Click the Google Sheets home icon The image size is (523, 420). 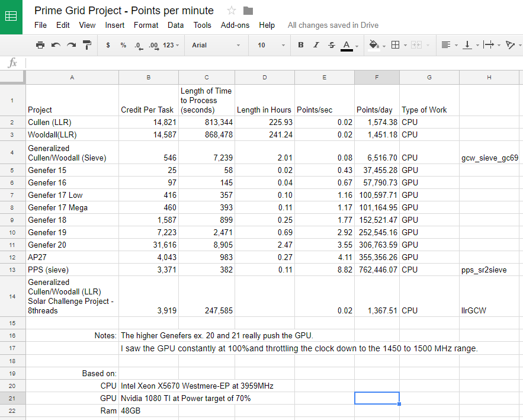click(11, 17)
